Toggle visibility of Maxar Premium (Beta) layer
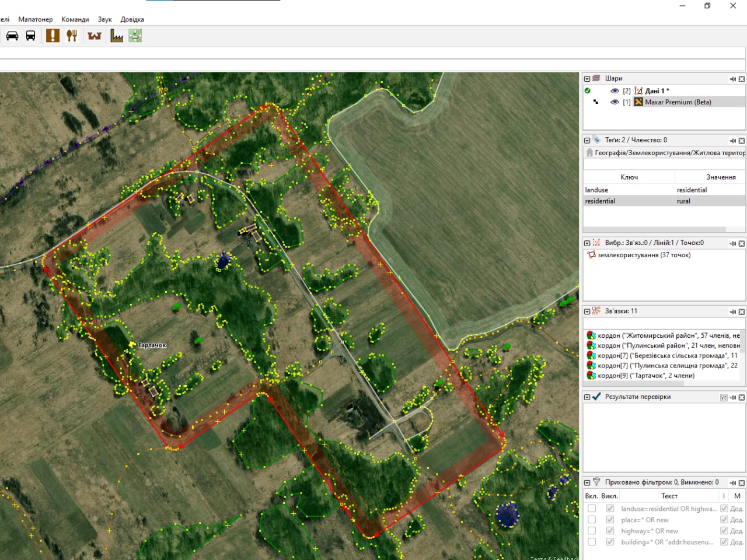This screenshot has width=747, height=560. [615, 101]
